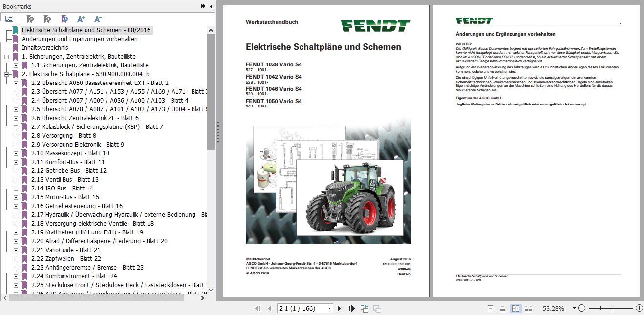This screenshot has height=315, width=644.
Task: Click the bookmarks panel vertical scrollbar
Action: [211, 92]
